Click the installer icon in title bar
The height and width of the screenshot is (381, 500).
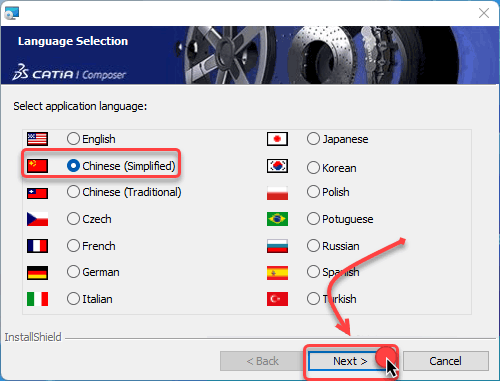click(12, 13)
